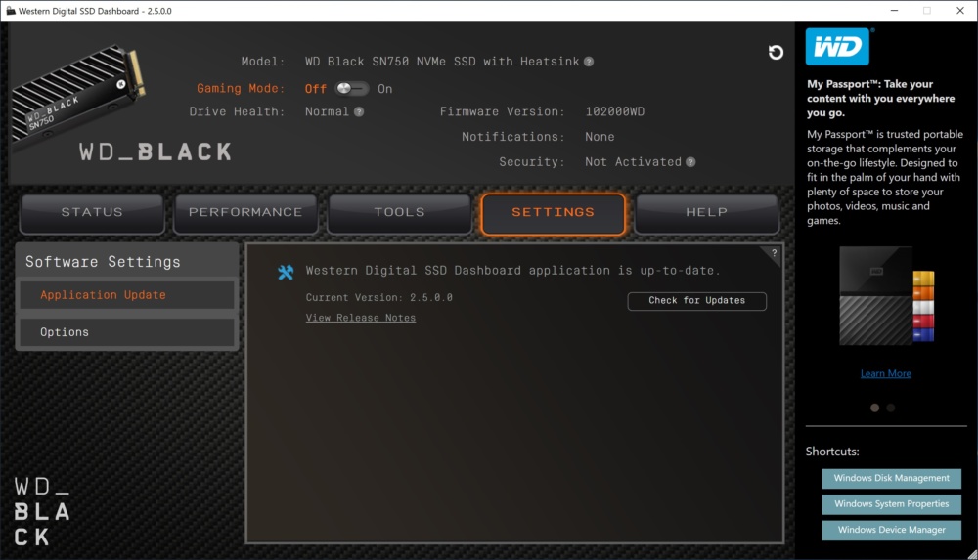Click the Security value Not Activated
The height and width of the screenshot is (560, 978).
[633, 161]
